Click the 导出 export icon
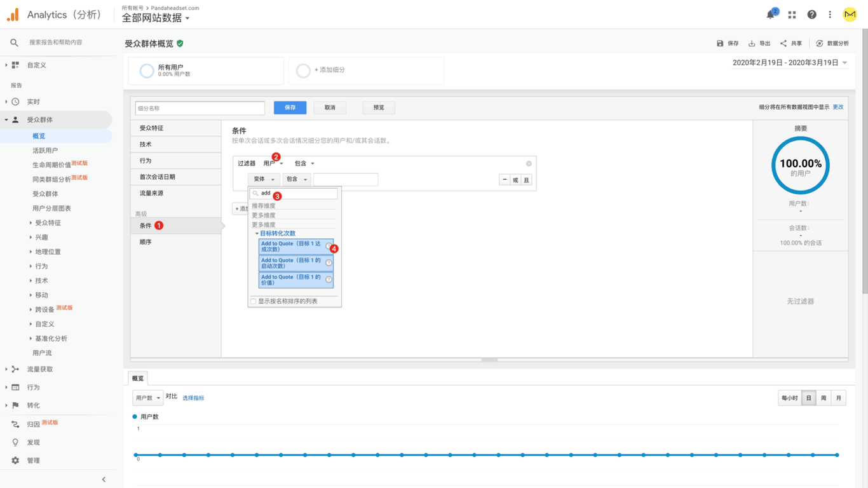Screen dimensions: 868x488 752,43
